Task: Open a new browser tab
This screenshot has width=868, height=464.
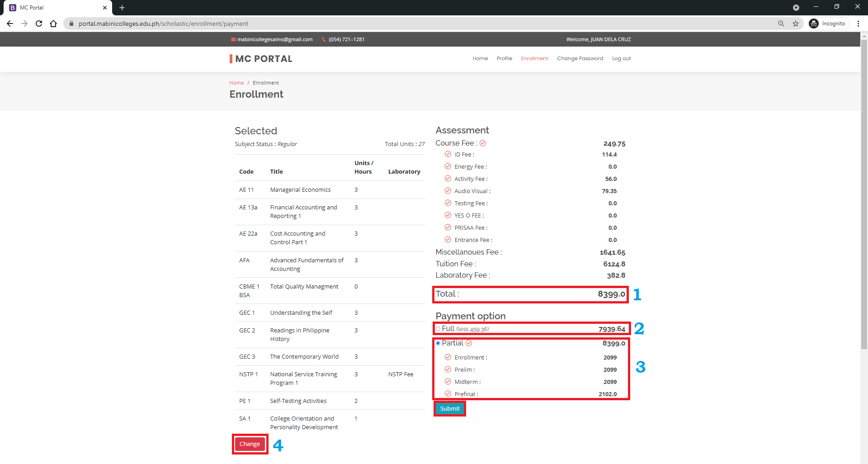Action: pyautogui.click(x=122, y=8)
